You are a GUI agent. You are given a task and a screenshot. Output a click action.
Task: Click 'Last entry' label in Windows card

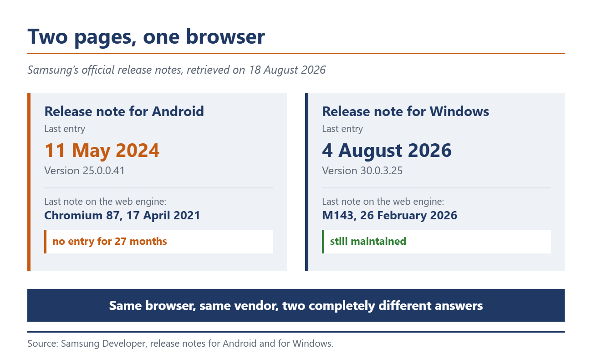342,129
